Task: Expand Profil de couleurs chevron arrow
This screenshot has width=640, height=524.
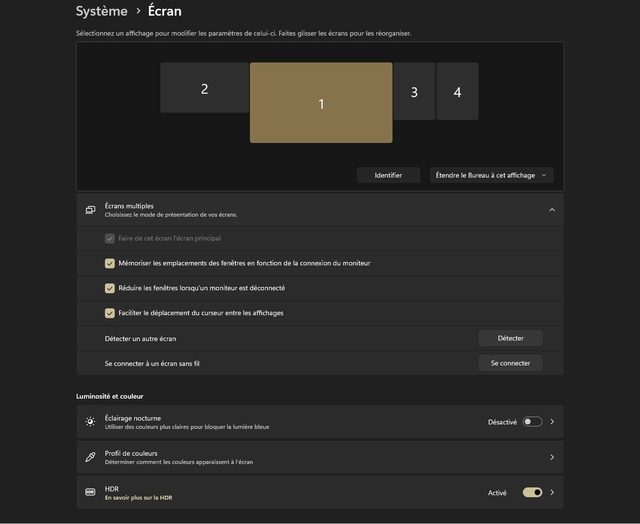Action: pyautogui.click(x=552, y=457)
